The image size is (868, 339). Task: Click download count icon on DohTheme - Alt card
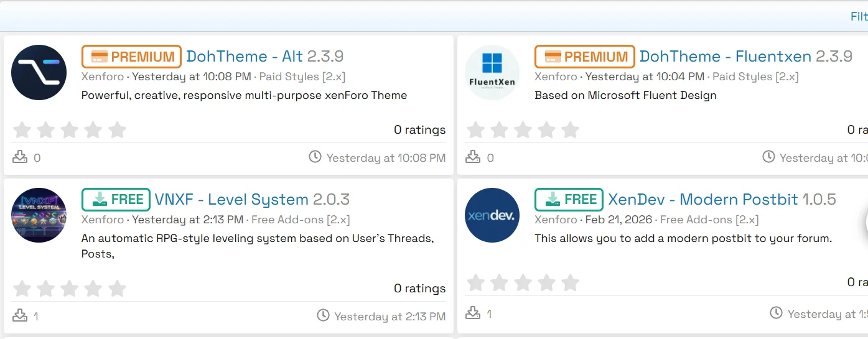[20, 157]
